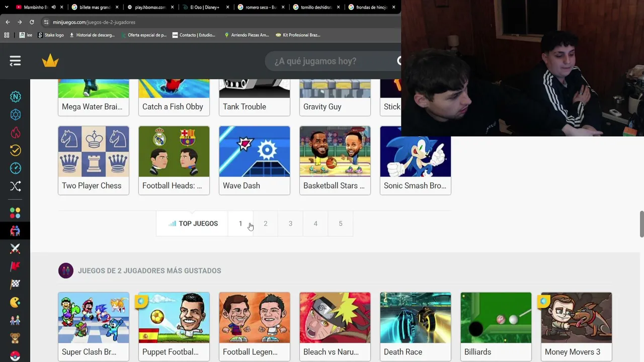Click the magnifier icon in the search box

click(x=399, y=61)
